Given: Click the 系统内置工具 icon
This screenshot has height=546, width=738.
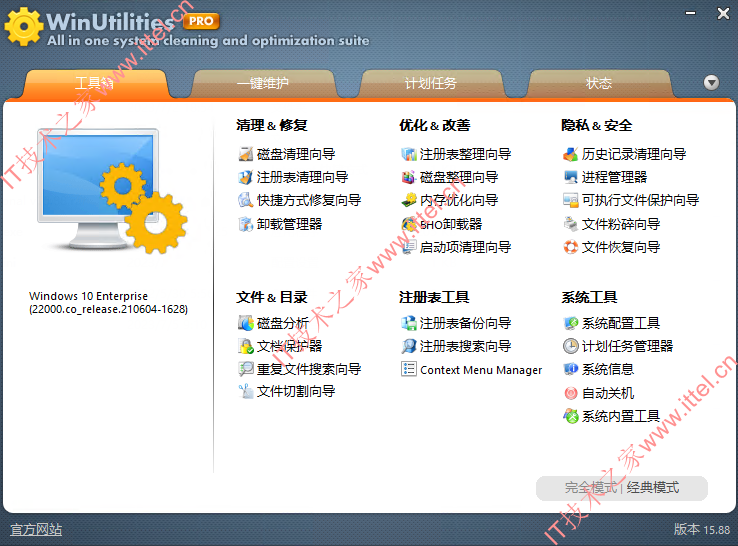Looking at the screenshot, I should tap(570, 416).
